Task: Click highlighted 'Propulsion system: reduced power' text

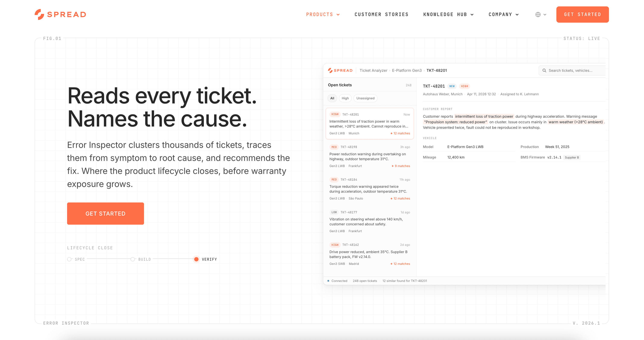Action: (456, 122)
